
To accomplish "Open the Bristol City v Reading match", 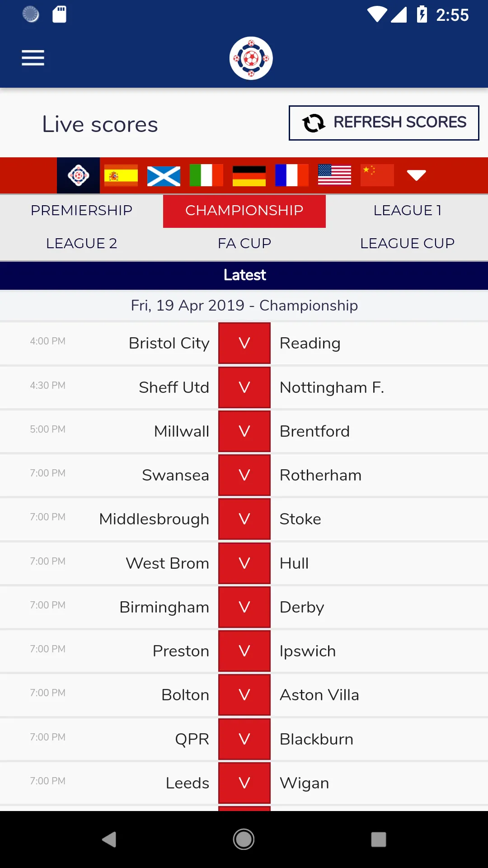I will [244, 343].
